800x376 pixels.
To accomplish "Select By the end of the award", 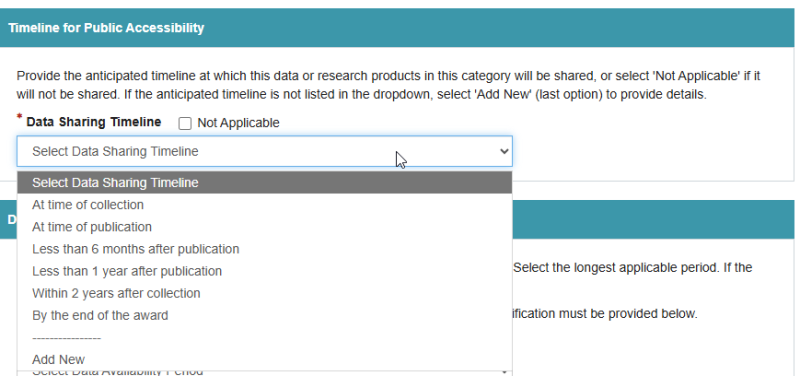I will pyautogui.click(x=264, y=315).
